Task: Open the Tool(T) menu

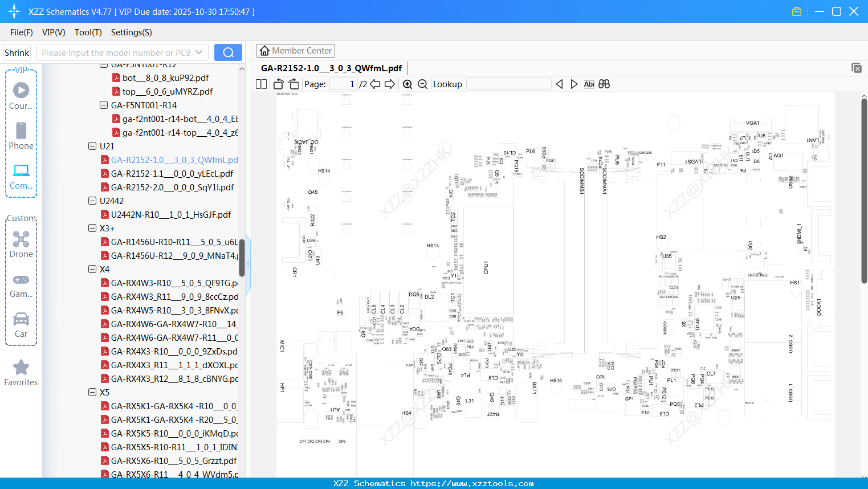Action: [88, 32]
